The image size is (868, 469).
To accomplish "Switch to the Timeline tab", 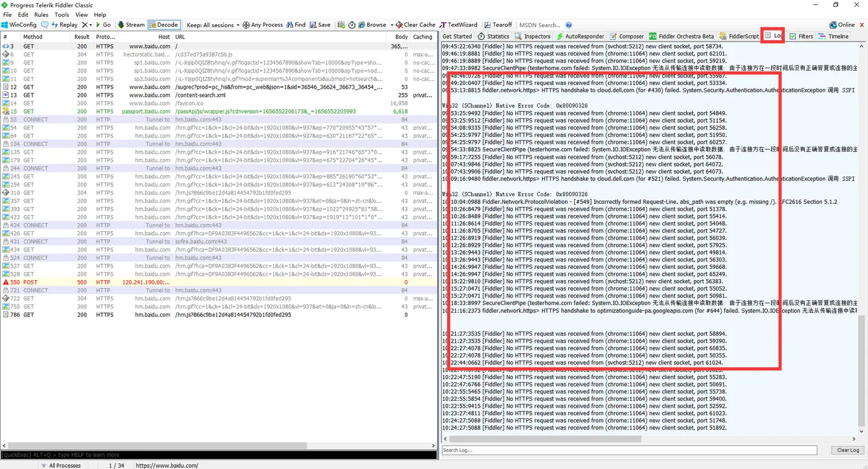I will [x=833, y=37].
